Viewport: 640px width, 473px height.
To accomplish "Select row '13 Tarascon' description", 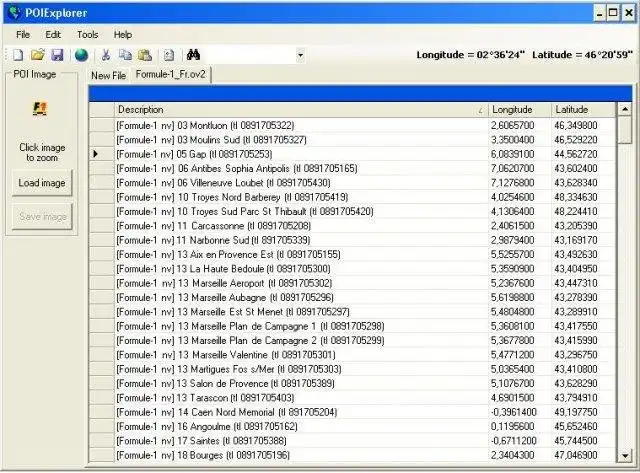I will pos(301,398).
